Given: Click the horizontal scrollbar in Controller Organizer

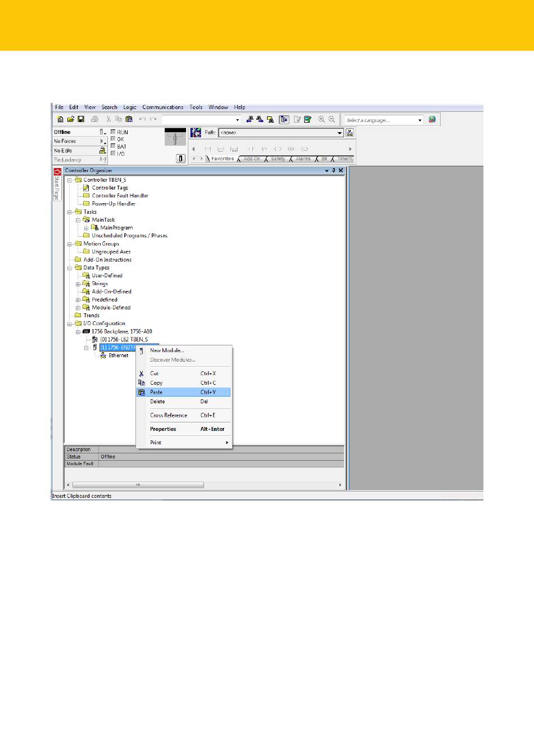Looking at the screenshot, I should [138, 485].
